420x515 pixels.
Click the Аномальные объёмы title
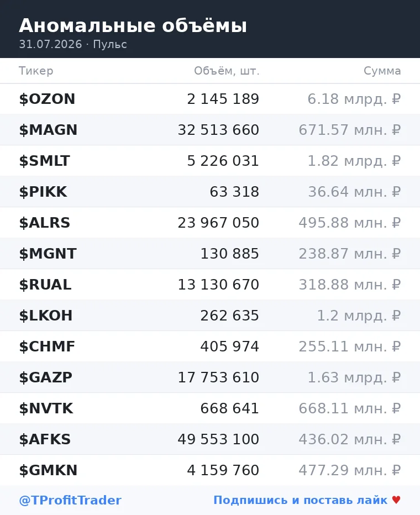(133, 25)
